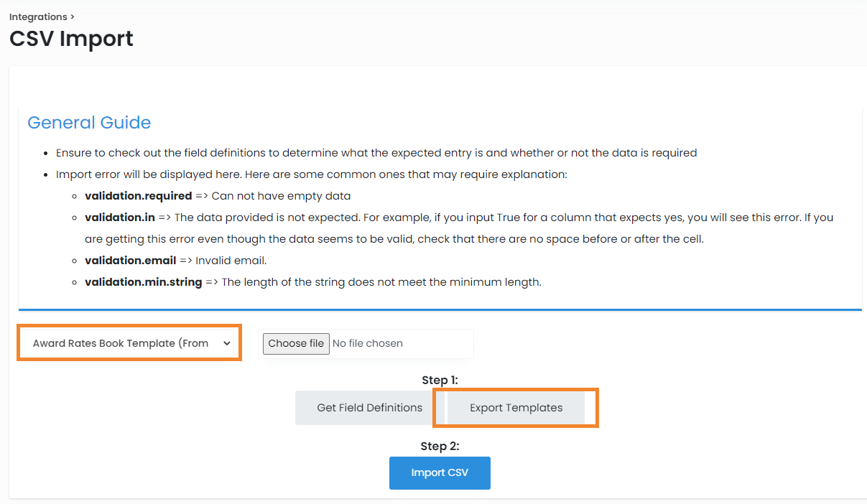Click the chevron arrow on the template selector
This screenshot has height=504, width=867.
click(227, 343)
